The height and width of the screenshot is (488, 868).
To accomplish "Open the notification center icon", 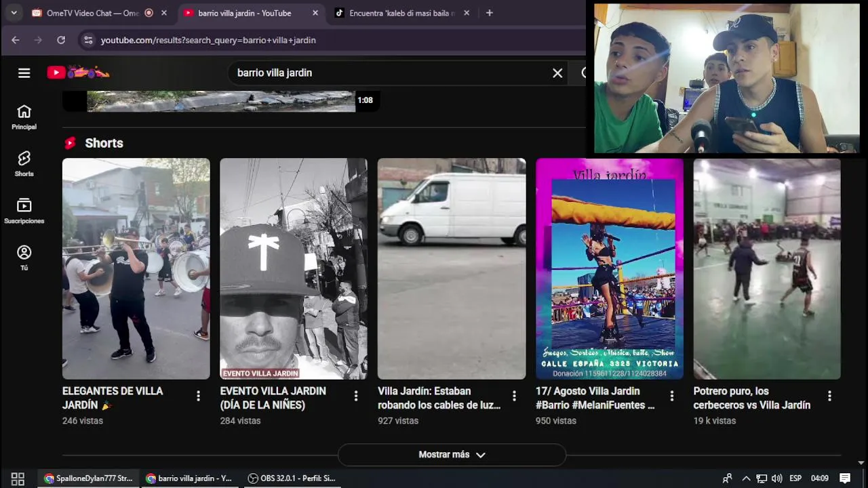I will [x=845, y=479].
